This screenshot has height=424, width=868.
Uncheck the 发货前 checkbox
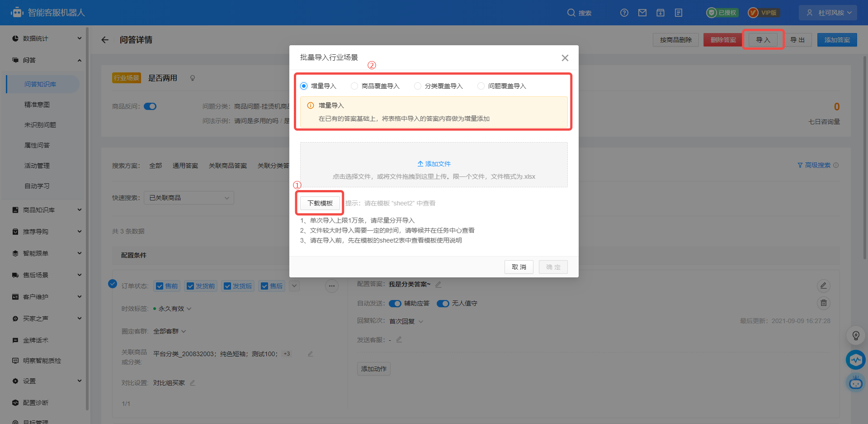pyautogui.click(x=190, y=286)
